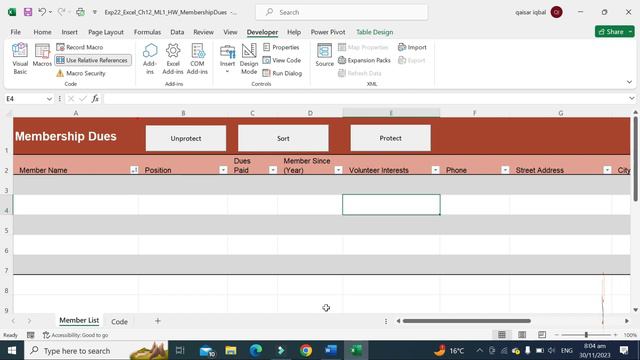Image resolution: width=640 pixels, height=360 pixels.
Task: Open control Properties
Action: click(281, 47)
